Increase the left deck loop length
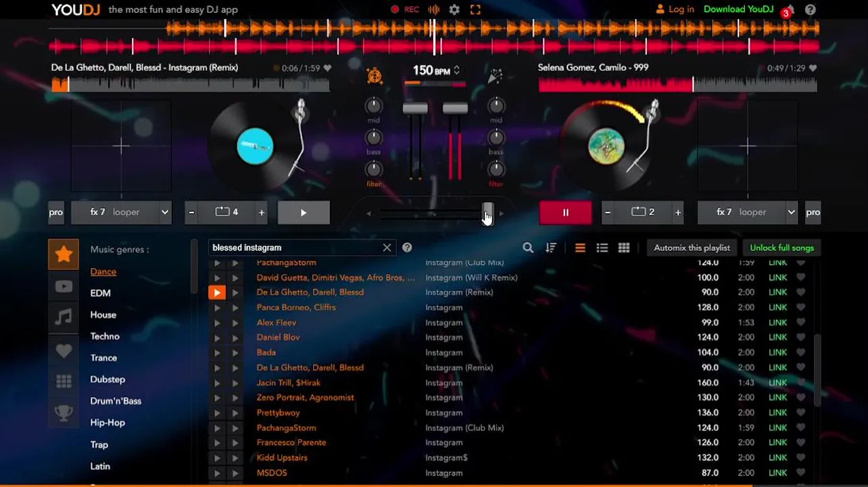This screenshot has width=868, height=487. pyautogui.click(x=262, y=212)
